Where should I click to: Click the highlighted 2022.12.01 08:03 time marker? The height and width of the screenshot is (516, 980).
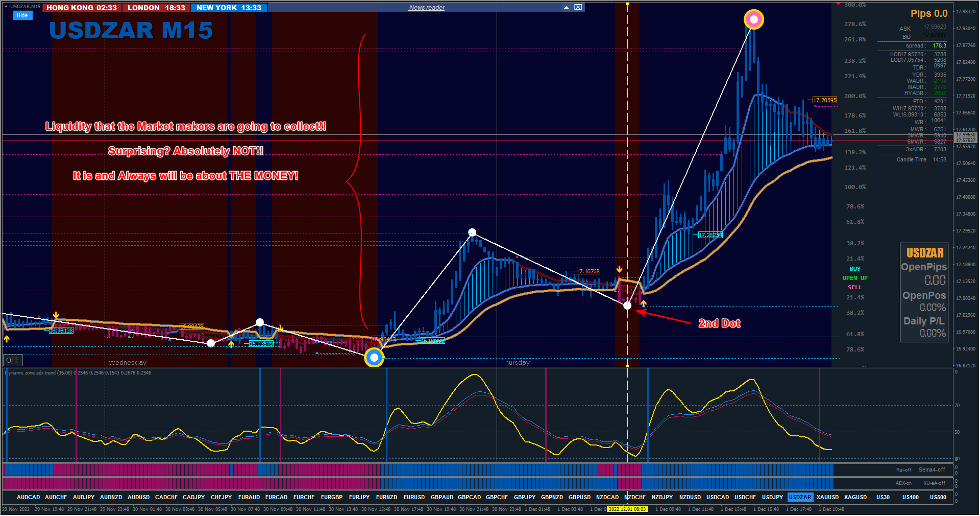[627, 509]
